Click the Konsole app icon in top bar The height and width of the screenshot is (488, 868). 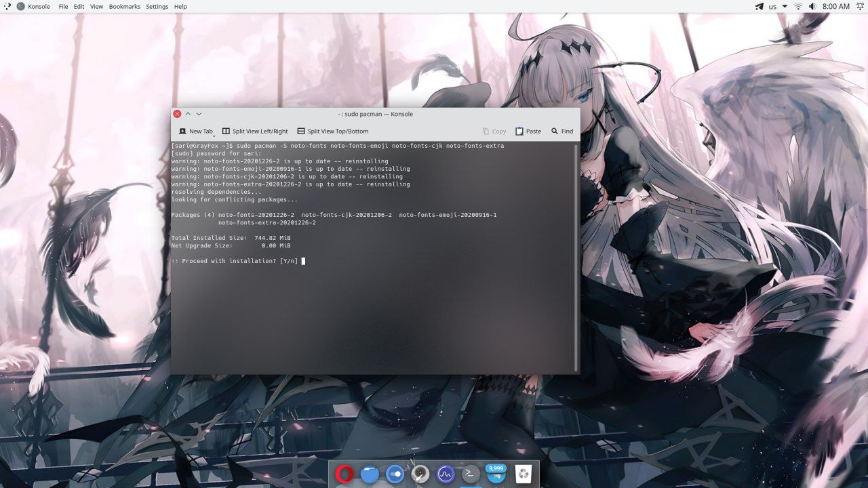tap(21, 6)
